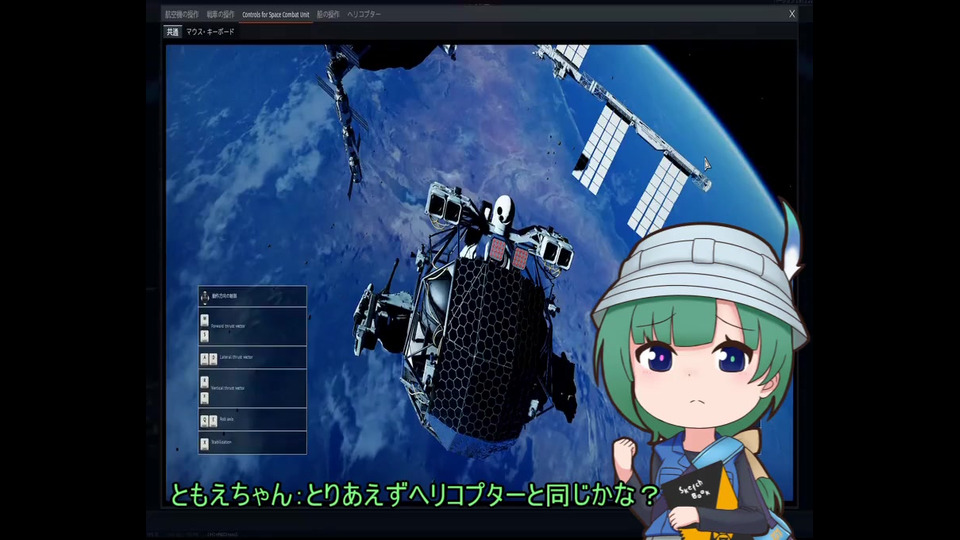Select the 共通 sub-tab
Viewport: 960px width, 540px height.
pyautogui.click(x=173, y=32)
